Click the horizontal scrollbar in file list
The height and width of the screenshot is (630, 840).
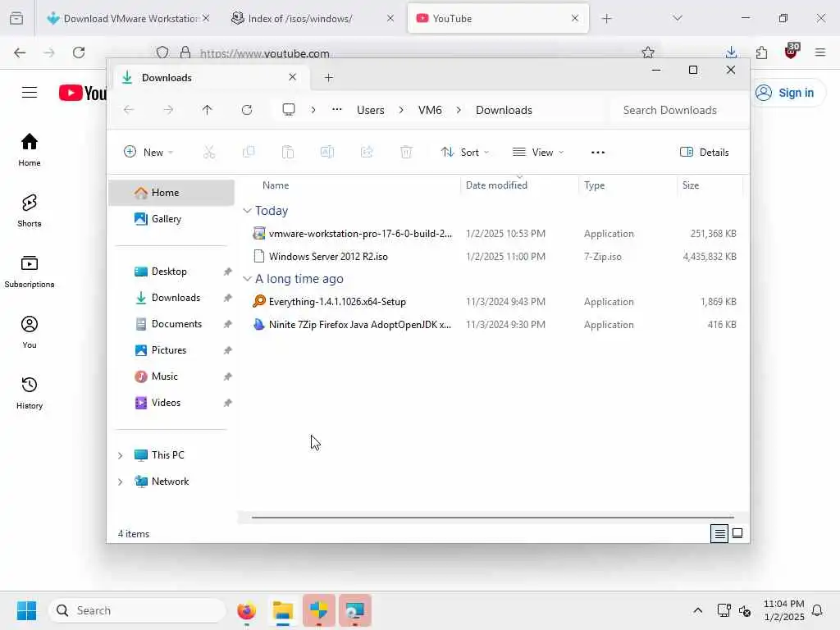pos(492,518)
